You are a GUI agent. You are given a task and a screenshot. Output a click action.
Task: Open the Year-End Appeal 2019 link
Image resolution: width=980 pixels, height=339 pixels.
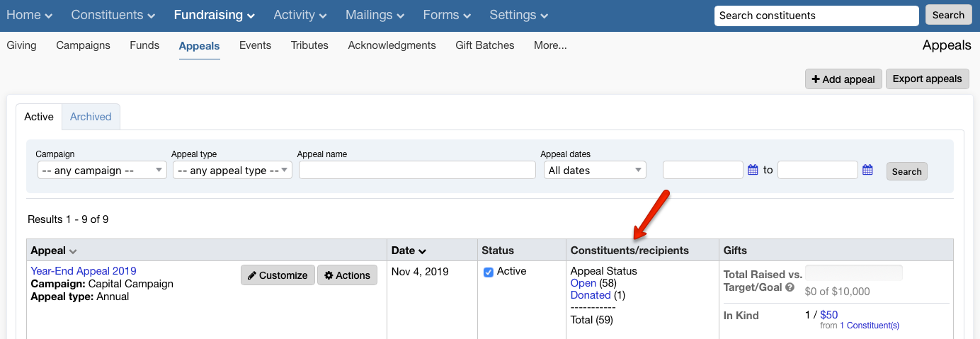click(84, 271)
